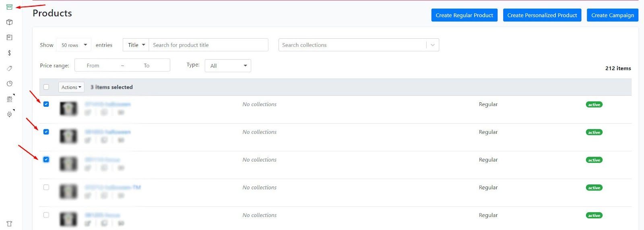Image resolution: width=644 pixels, height=230 pixels.
Task: Expand the plug sidebar icon
Action: point(10,114)
